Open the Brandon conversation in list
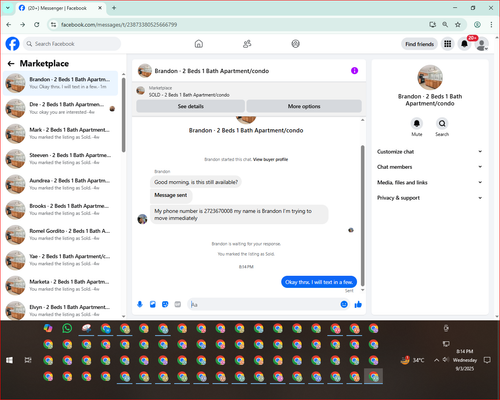The height and width of the screenshot is (400, 500). click(x=61, y=83)
